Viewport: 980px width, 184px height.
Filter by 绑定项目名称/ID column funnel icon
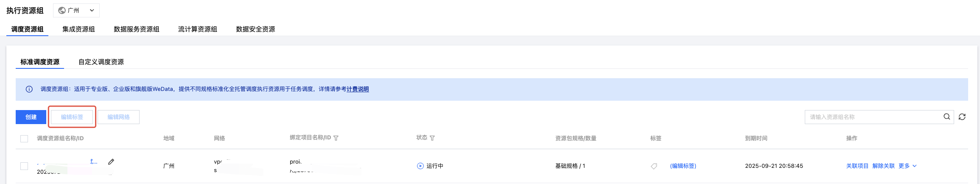[336, 138]
